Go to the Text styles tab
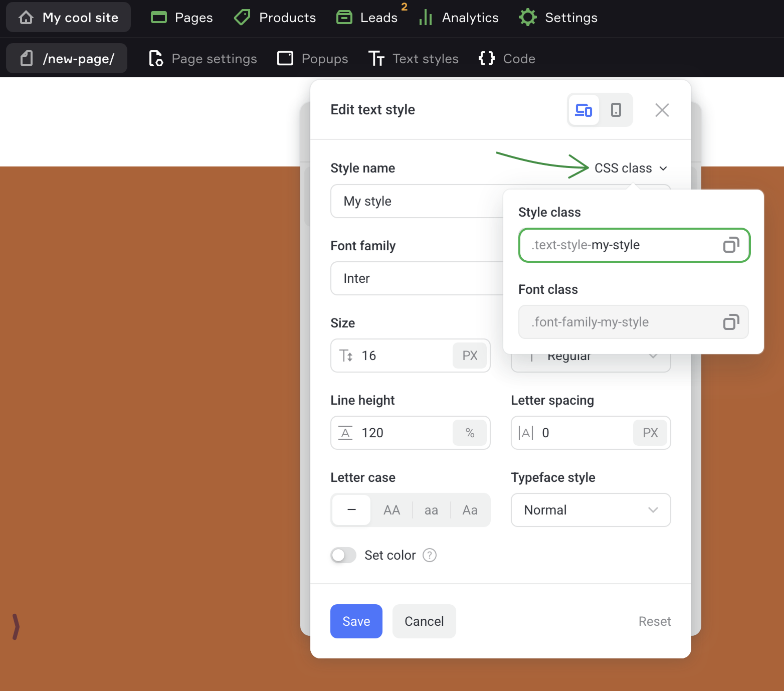This screenshot has height=691, width=784. click(414, 59)
